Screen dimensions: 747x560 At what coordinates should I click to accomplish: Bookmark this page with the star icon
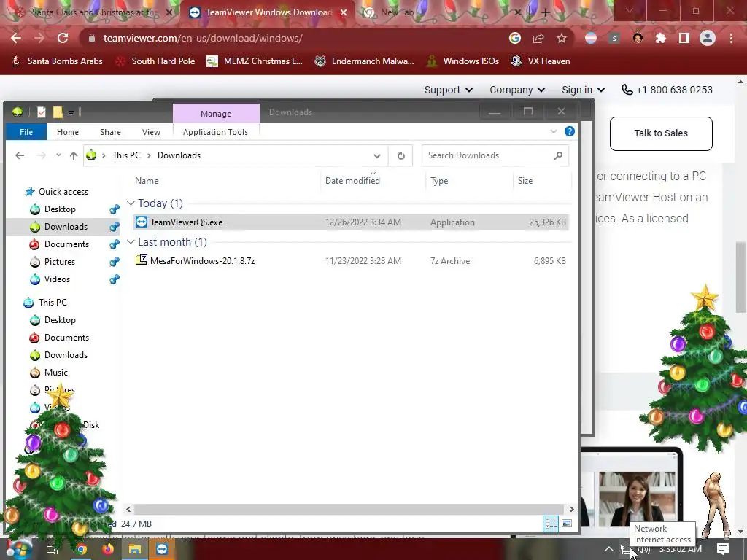click(x=562, y=38)
